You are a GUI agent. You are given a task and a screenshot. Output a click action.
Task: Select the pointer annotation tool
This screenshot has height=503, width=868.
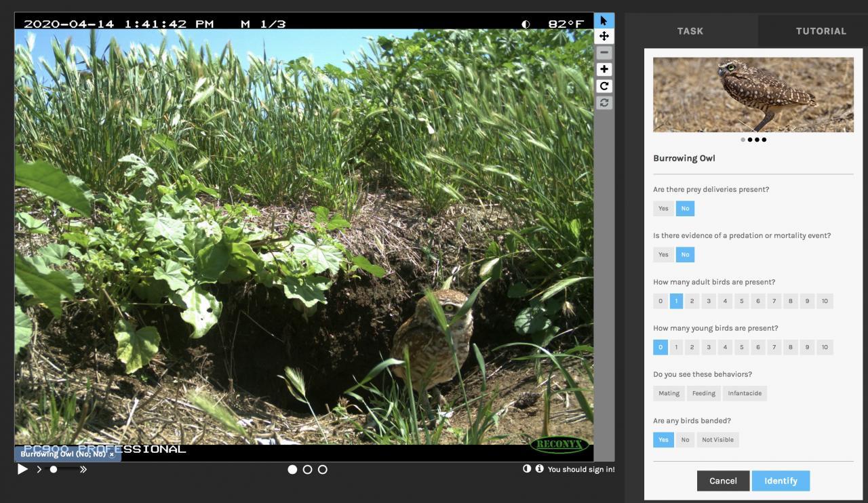coord(604,20)
